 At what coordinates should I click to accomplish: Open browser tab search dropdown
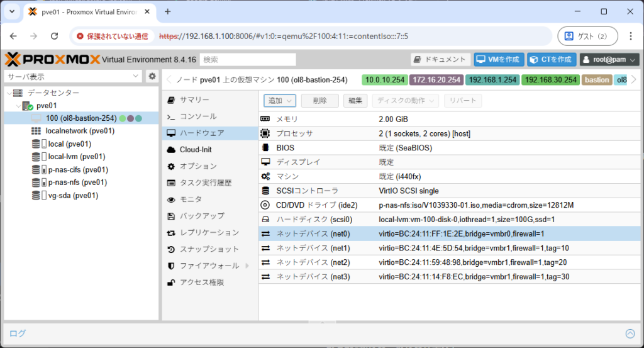pyautogui.click(x=12, y=11)
